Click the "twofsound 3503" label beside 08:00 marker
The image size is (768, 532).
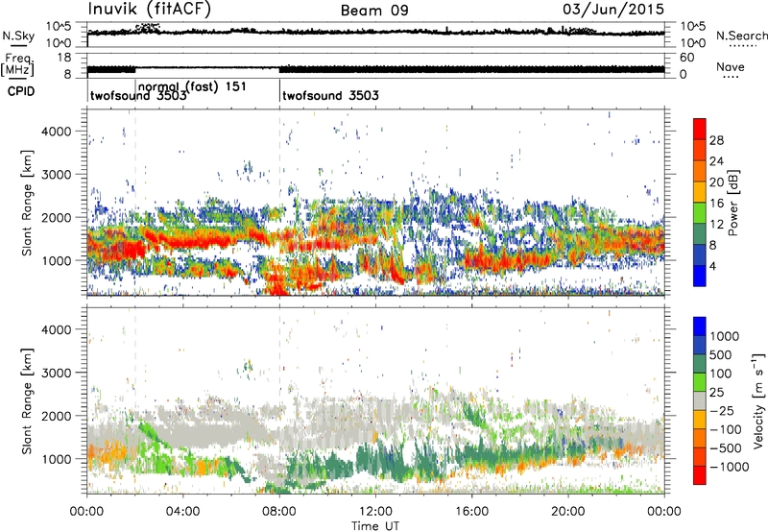(x=330, y=95)
